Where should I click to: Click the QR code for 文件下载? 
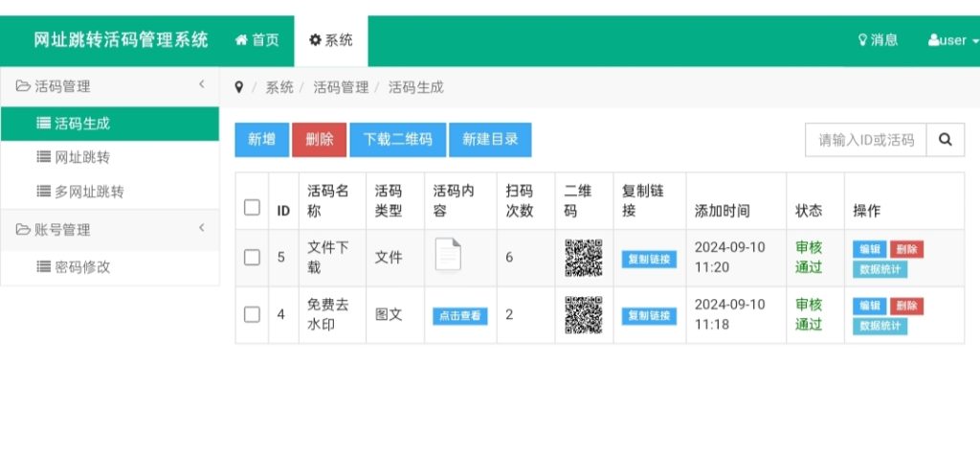point(583,258)
